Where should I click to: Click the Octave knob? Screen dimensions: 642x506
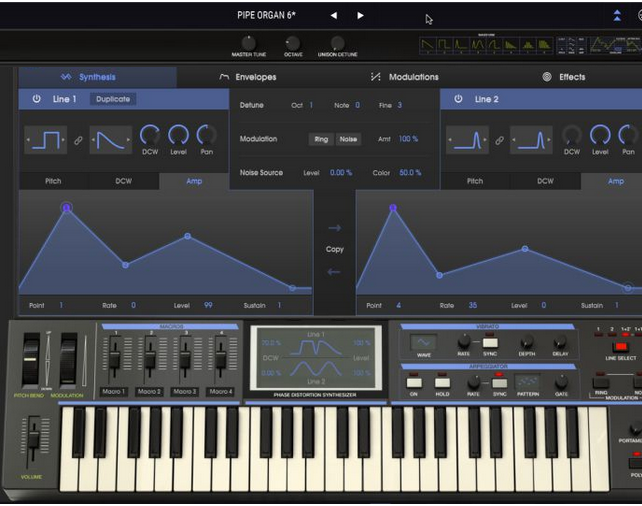293,43
